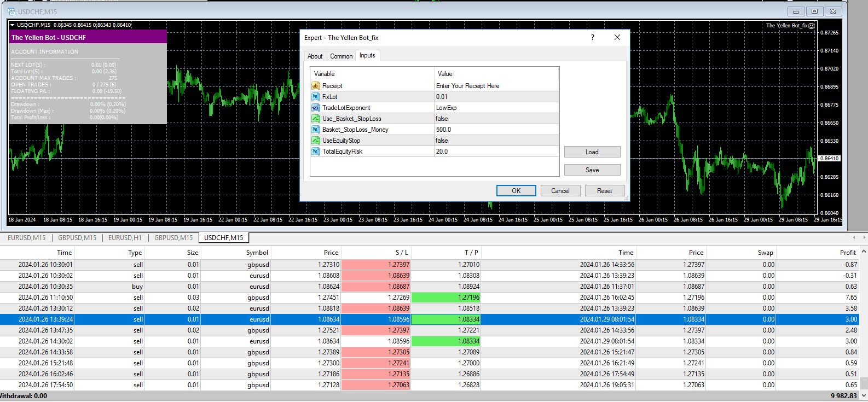Click the Reset button
Screen dimensions: 868x402
click(x=605, y=191)
